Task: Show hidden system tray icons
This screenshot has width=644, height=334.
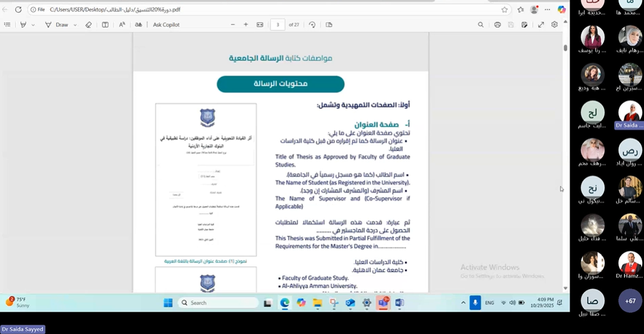Action: (463, 303)
